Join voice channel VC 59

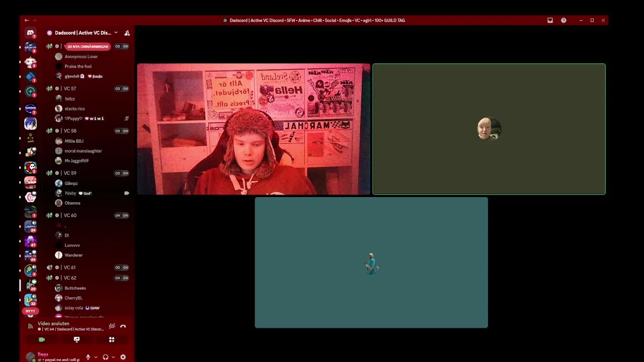tap(88, 173)
